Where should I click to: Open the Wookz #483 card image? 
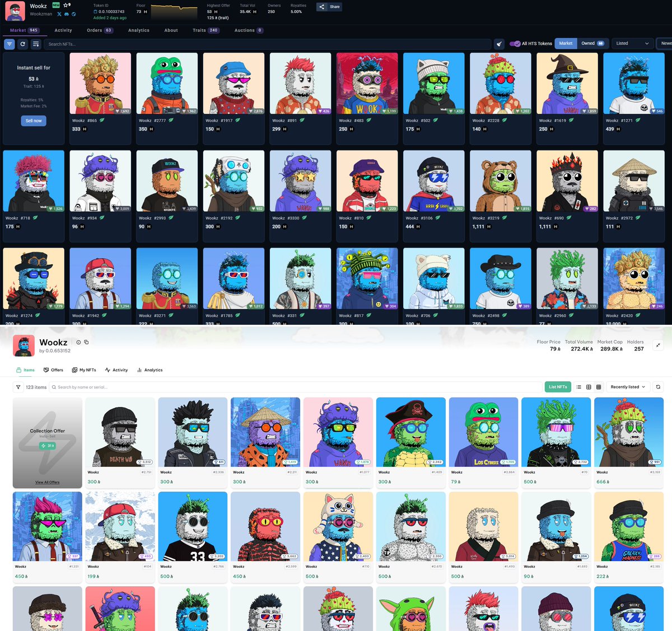click(367, 83)
